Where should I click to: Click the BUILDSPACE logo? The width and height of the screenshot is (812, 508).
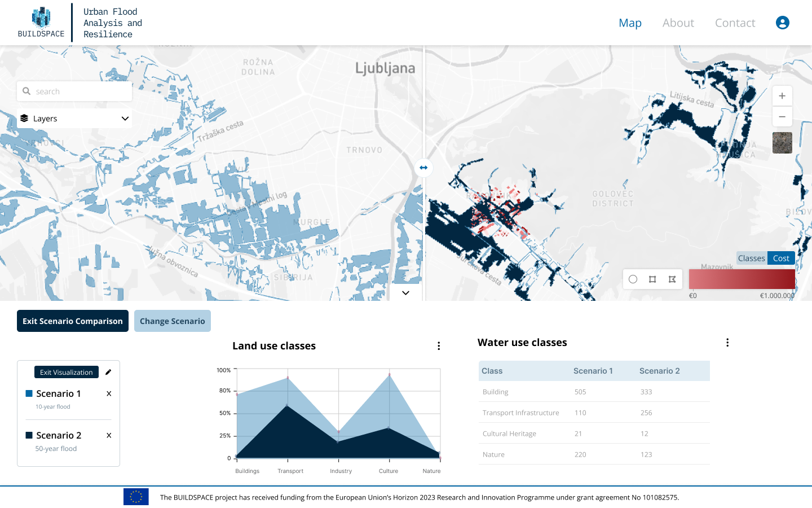tap(41, 23)
